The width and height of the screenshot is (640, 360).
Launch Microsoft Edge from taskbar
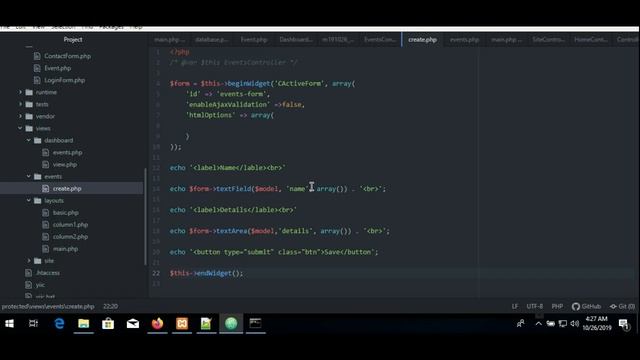pos(59,324)
